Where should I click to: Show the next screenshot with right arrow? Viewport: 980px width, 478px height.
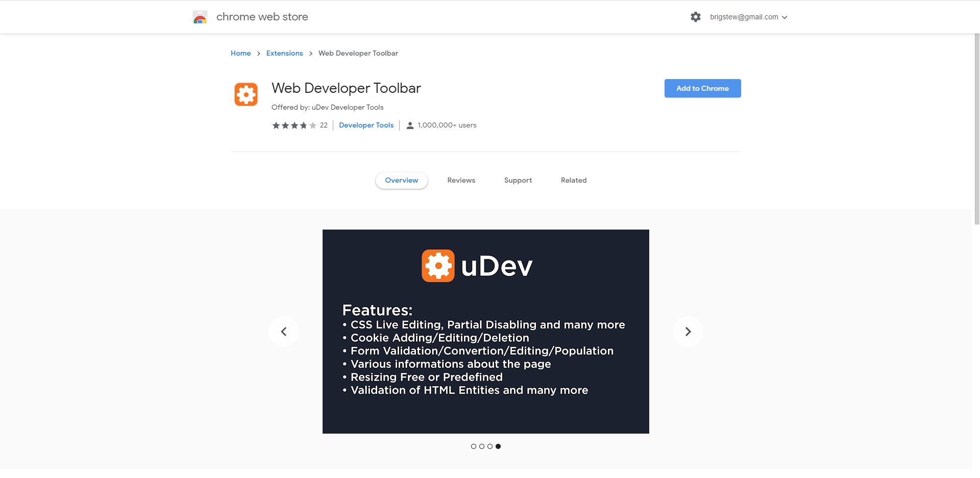688,332
